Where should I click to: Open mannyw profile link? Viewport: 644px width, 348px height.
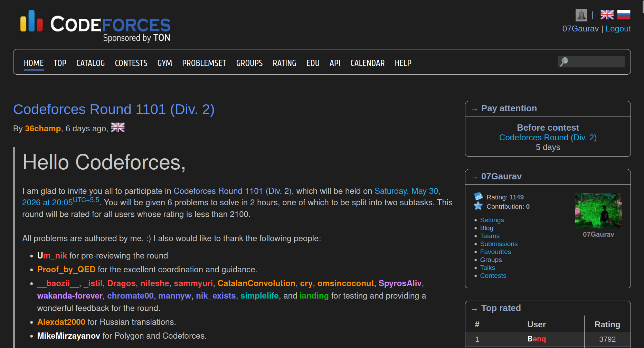pos(175,296)
